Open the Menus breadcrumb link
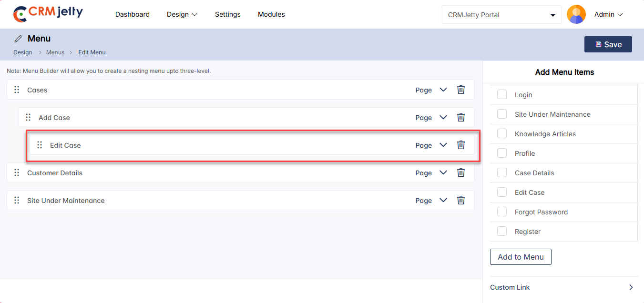The image size is (644, 303). (x=55, y=52)
